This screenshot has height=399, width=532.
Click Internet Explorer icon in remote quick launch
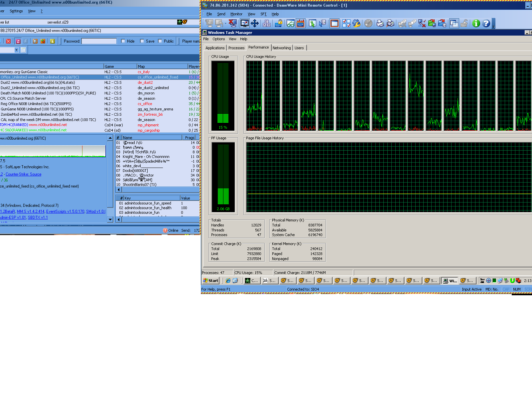(x=228, y=281)
